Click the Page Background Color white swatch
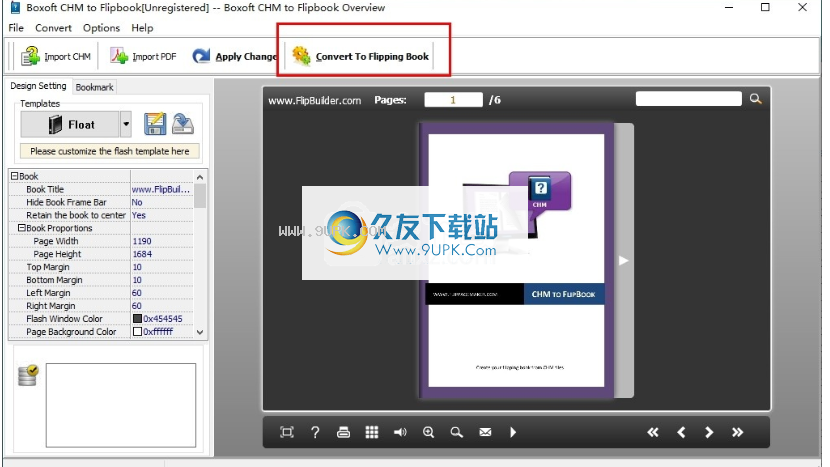 [x=137, y=331]
